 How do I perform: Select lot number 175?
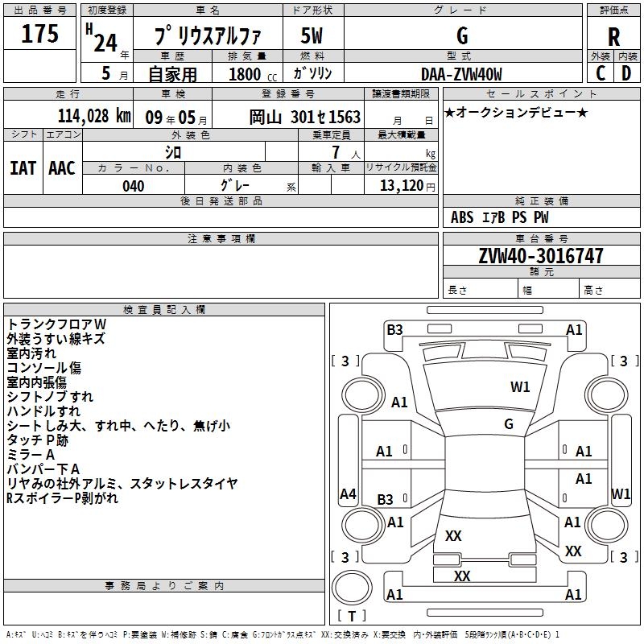coord(40,35)
